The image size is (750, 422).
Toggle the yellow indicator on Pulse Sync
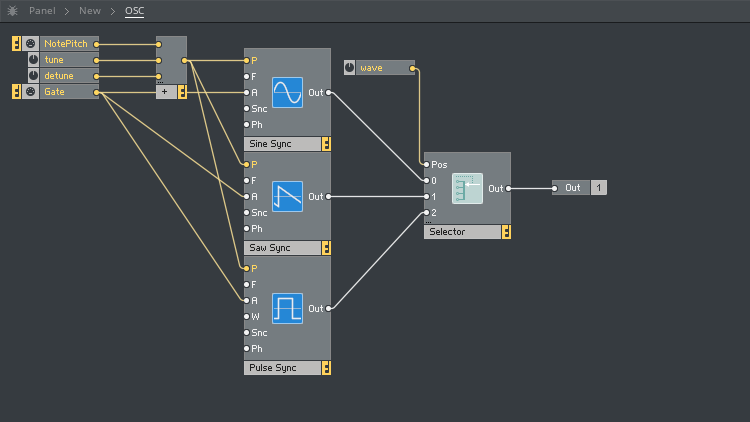[325, 368]
